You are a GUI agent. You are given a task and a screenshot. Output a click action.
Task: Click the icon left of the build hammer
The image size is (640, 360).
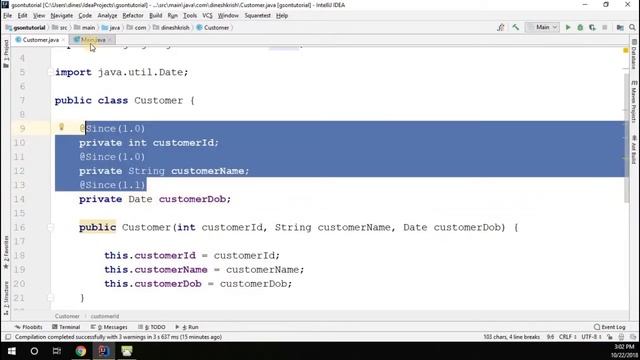[500, 27]
